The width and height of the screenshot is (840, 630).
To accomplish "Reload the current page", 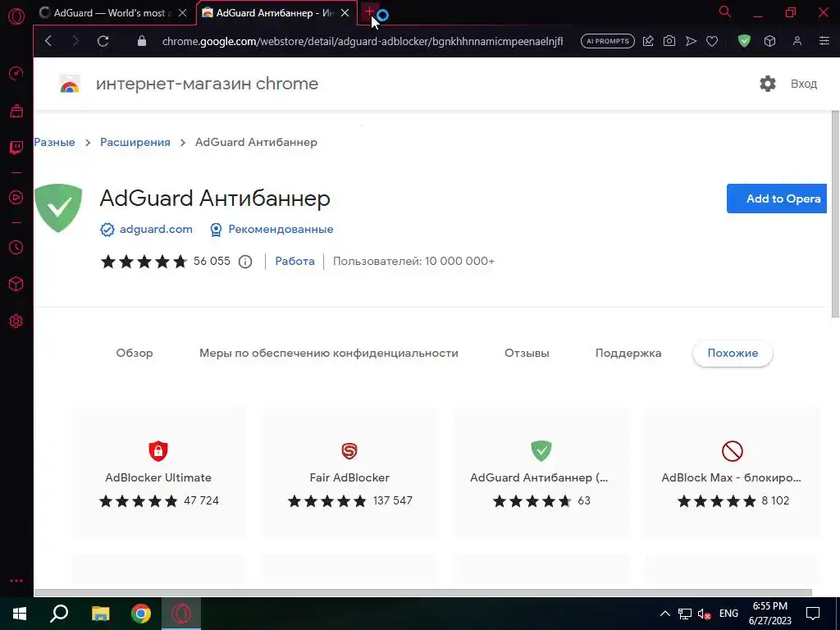I will [103, 41].
